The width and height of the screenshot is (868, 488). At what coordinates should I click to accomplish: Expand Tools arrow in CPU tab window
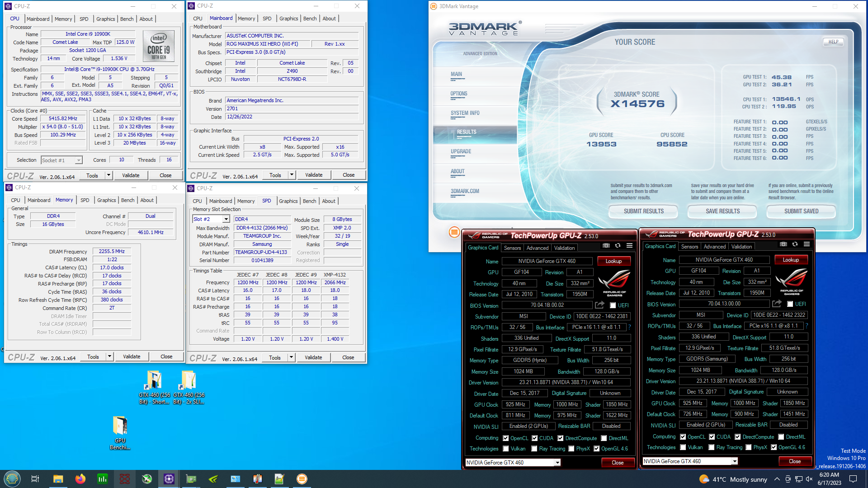[108, 175]
